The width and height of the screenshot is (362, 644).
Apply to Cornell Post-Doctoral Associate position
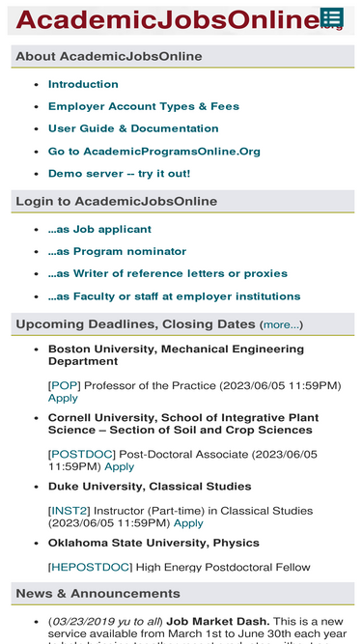pos(120,466)
